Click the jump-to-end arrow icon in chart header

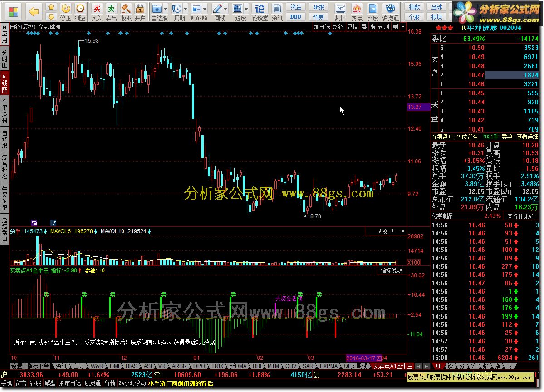[x=396, y=27]
